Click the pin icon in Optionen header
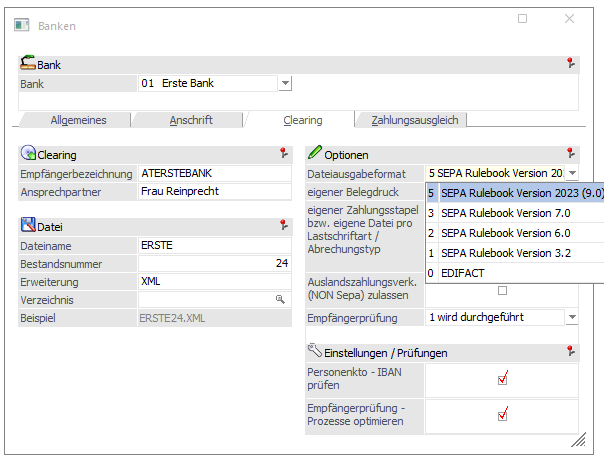The width and height of the screenshot is (604, 460). pos(570,155)
